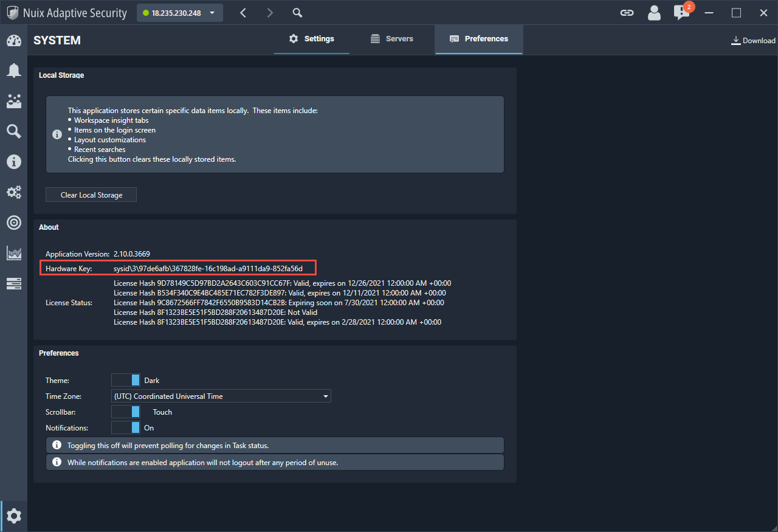Image resolution: width=778 pixels, height=532 pixels.
Task: Go back with the left arrow
Action: click(x=243, y=13)
